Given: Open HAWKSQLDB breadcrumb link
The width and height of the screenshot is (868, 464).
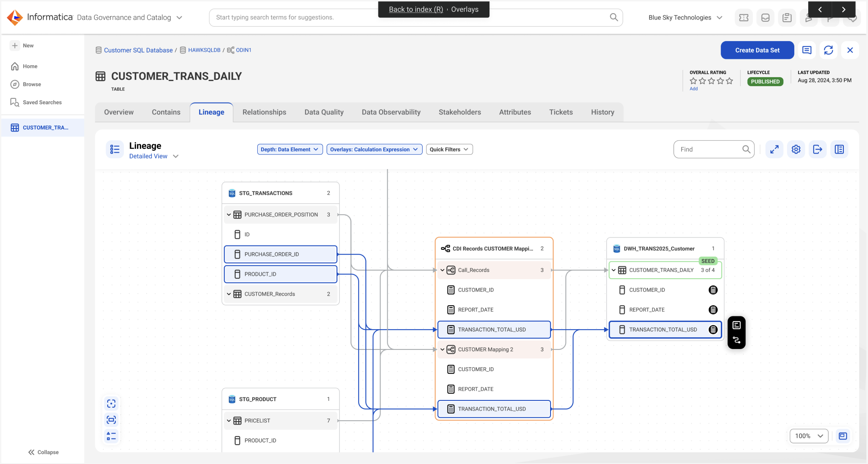Looking at the screenshot, I should point(204,50).
